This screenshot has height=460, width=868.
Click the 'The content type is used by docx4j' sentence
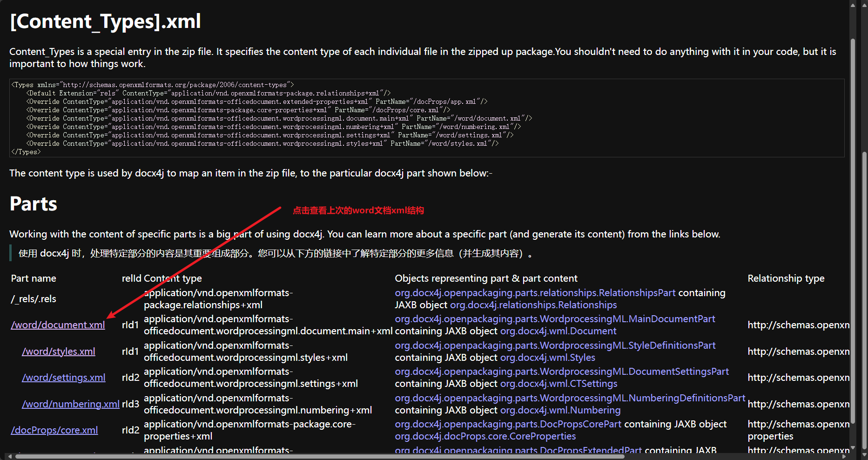[251, 173]
